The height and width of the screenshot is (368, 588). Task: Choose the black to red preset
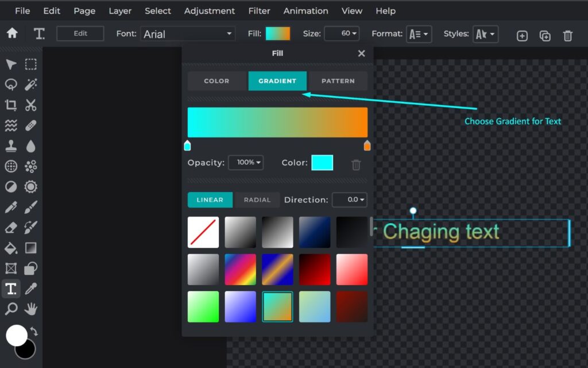(315, 269)
